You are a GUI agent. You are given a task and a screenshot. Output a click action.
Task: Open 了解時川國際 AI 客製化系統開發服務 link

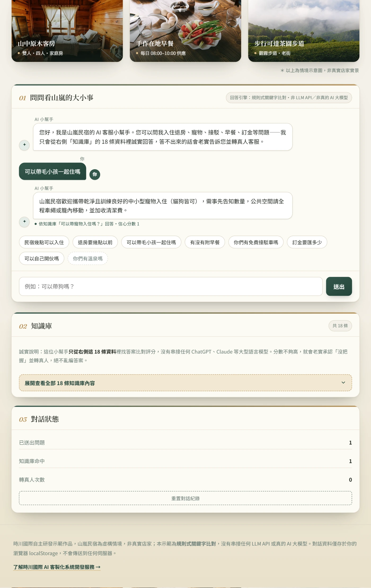click(57, 567)
